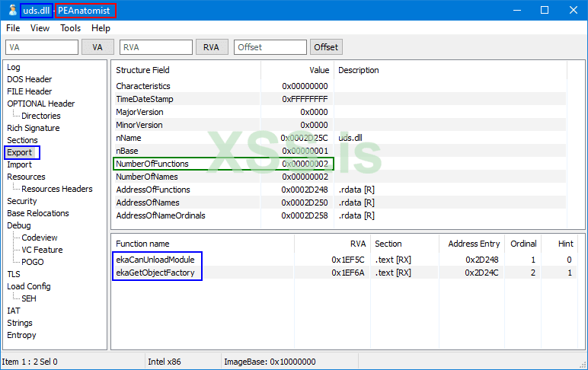Select Debug in the tree
588x370 pixels.
(19, 225)
